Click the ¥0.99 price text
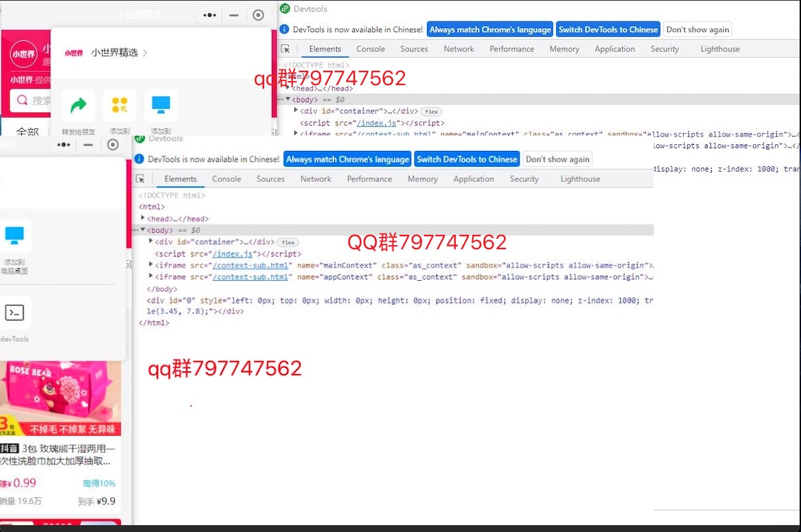 coord(19,483)
